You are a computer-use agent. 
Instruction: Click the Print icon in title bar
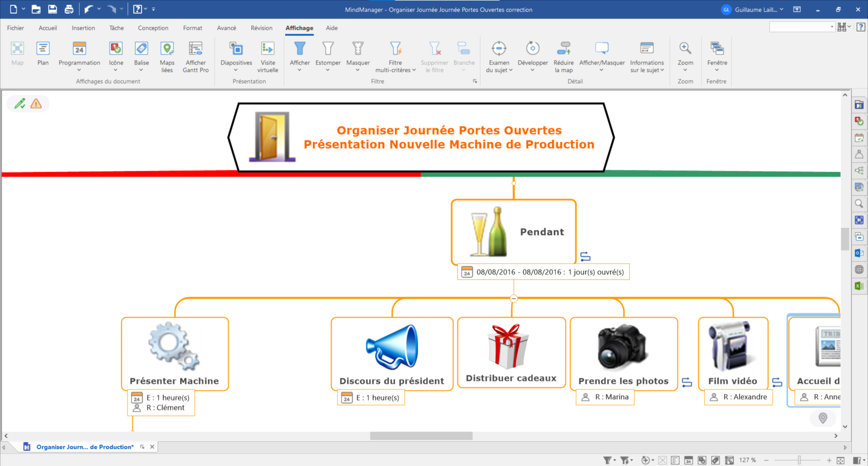69,9
